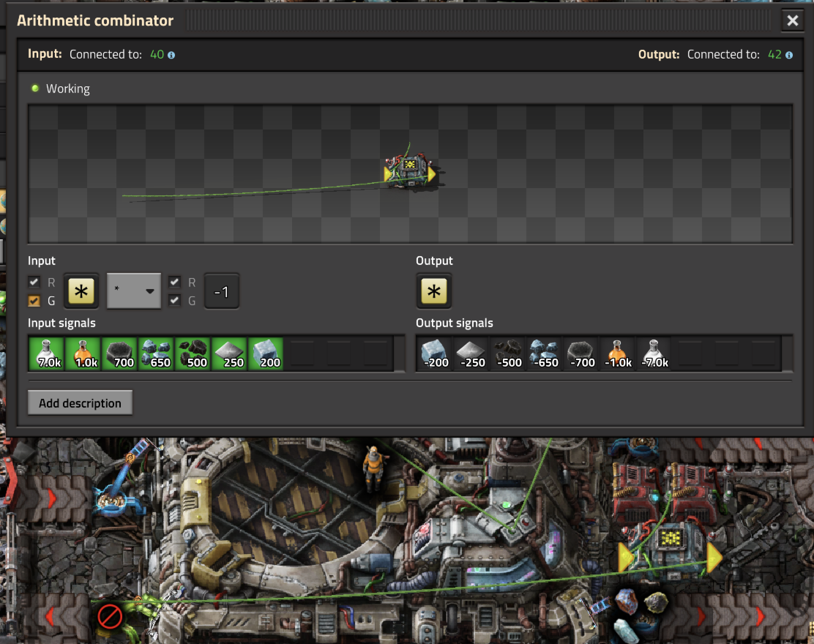
Task: Open the multiplication operator dropdown
Action: tap(134, 291)
